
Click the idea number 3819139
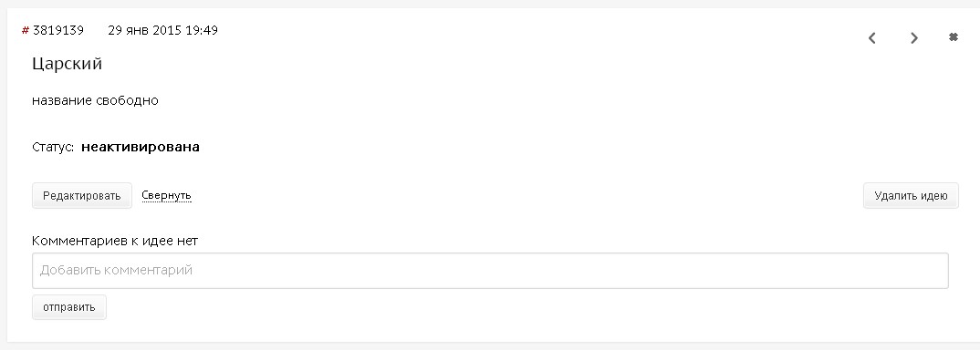[x=58, y=30]
